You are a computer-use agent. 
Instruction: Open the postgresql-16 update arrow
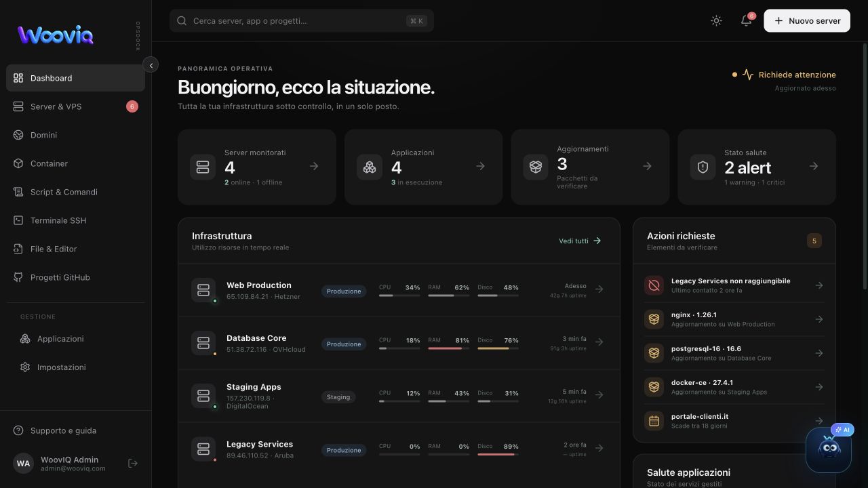point(819,353)
